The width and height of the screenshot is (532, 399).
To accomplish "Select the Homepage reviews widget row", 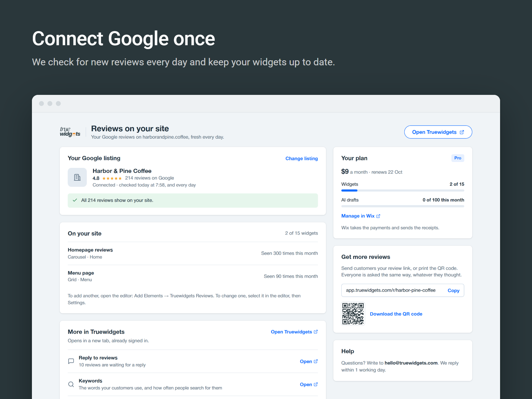I will click(193, 253).
